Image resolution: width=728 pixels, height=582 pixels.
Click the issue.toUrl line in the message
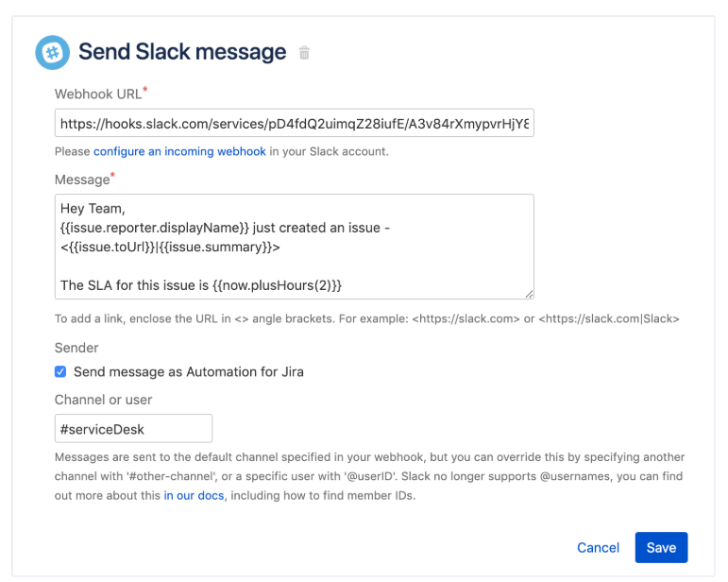pyautogui.click(x=170, y=248)
